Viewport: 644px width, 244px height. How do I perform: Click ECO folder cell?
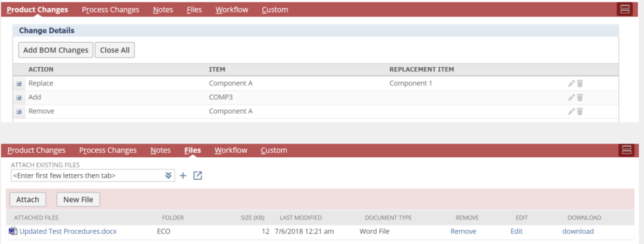tap(164, 231)
